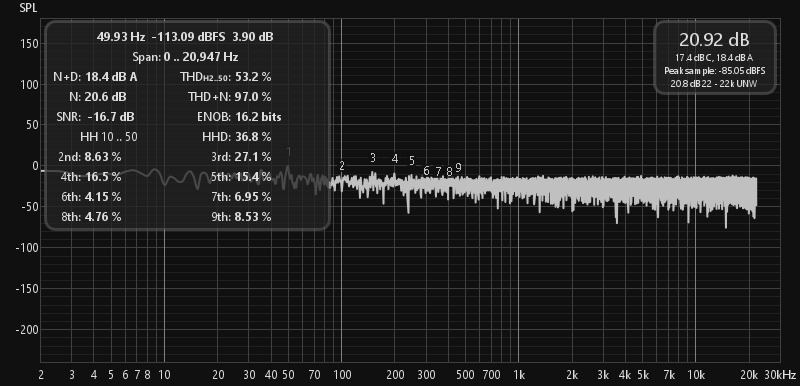Click the 10k frequency axis label
This screenshot has height=386, width=800.
coord(695,376)
